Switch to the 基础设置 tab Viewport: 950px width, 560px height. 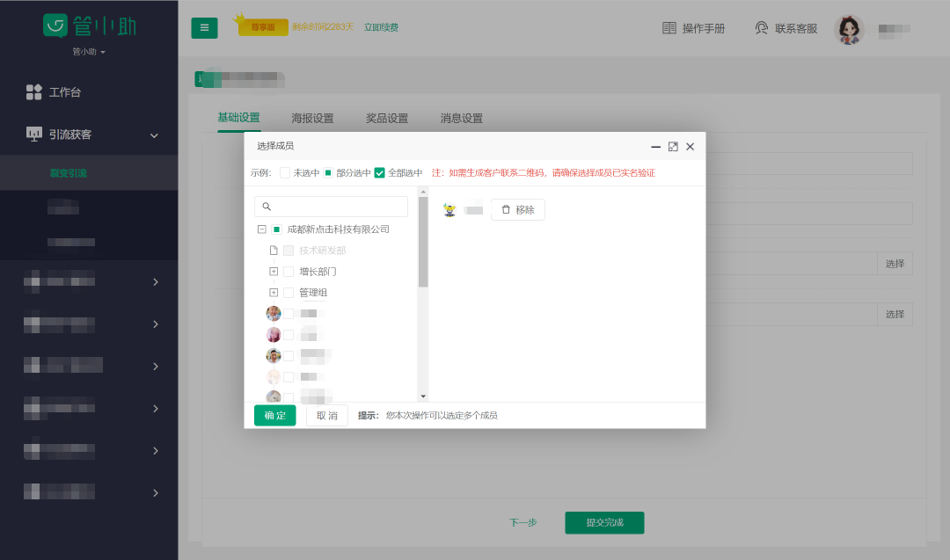(238, 118)
